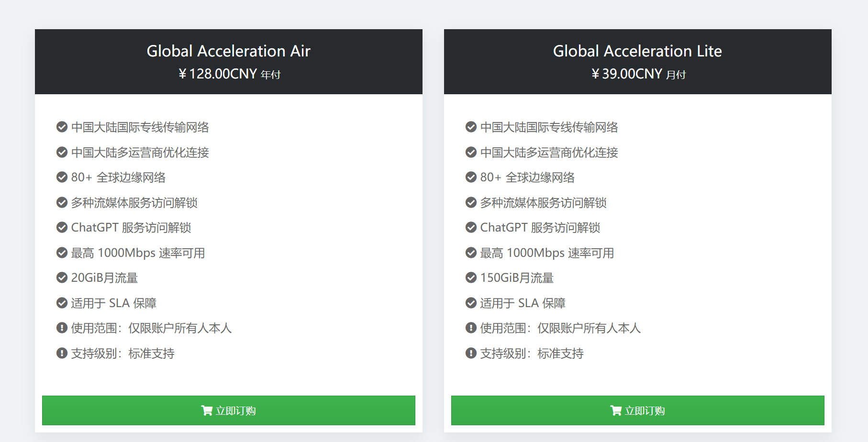This screenshot has width=868, height=442.
Task: Click the ¥39.00CNY 月付 price text
Action: coord(637,74)
